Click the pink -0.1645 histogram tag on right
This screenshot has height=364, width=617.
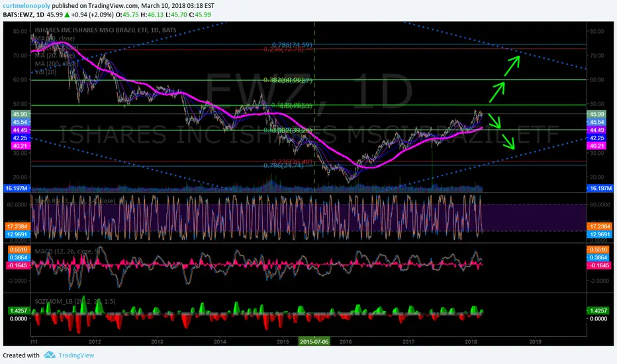(x=598, y=265)
